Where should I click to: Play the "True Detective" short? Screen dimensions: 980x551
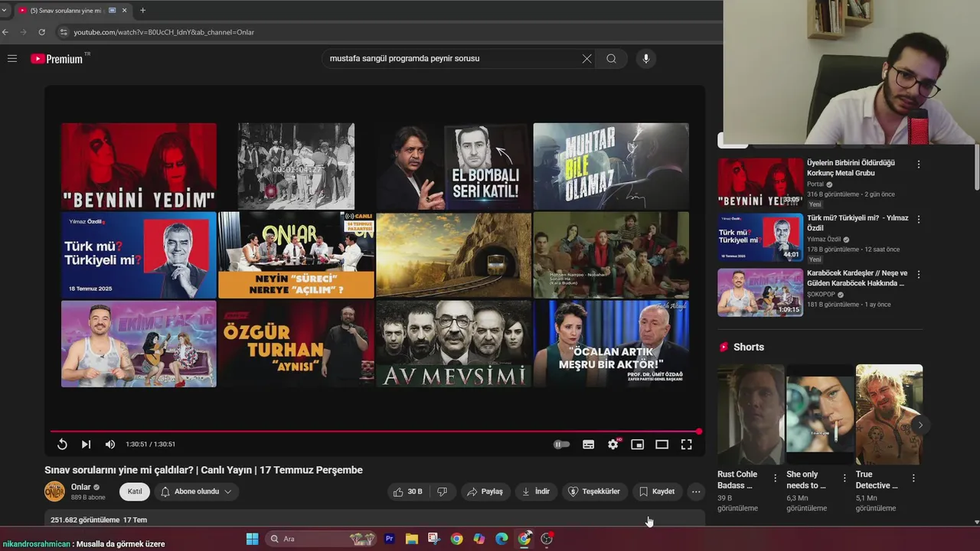[889, 414]
